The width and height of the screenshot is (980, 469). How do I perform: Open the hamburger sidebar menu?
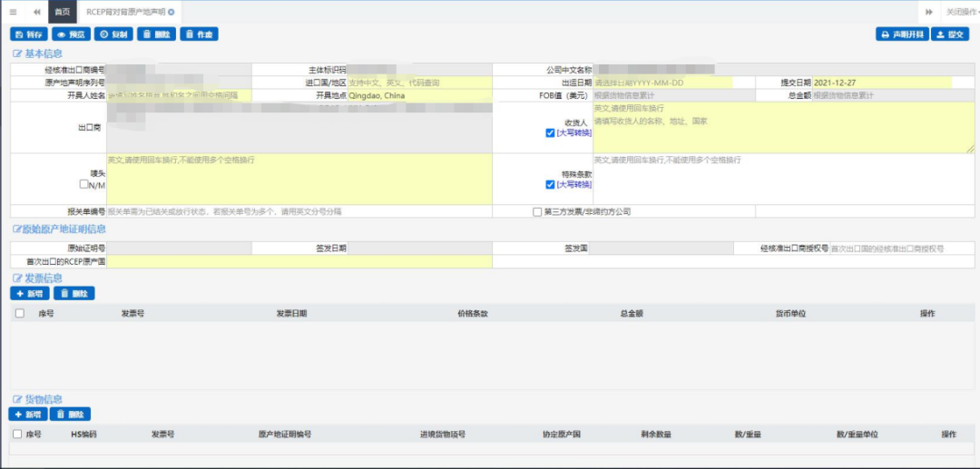coord(13,12)
